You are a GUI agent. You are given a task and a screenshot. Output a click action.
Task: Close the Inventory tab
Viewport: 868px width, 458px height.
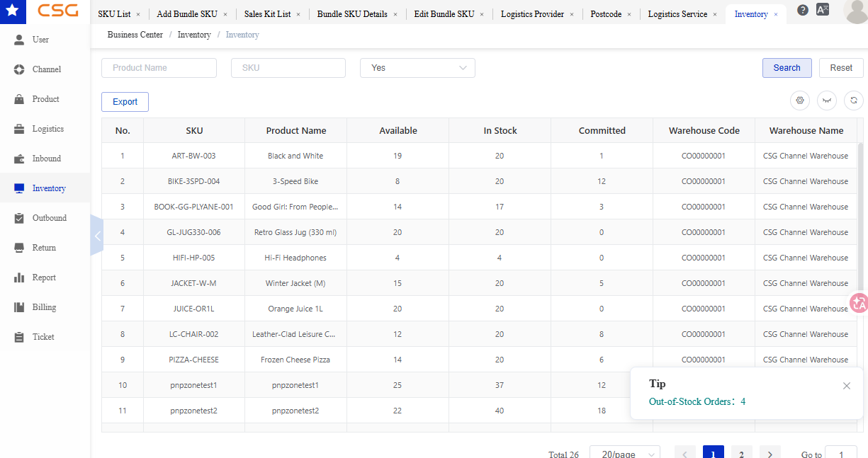coord(776,14)
